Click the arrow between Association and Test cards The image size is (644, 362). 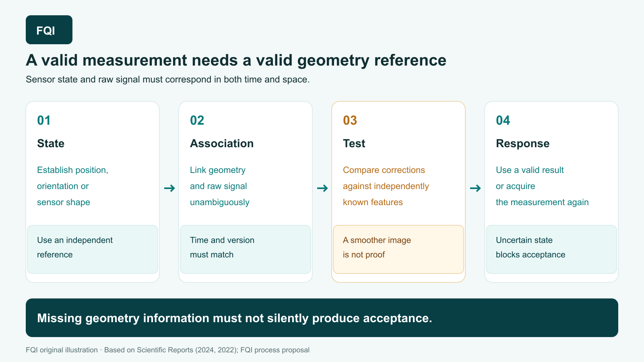pos(322,188)
